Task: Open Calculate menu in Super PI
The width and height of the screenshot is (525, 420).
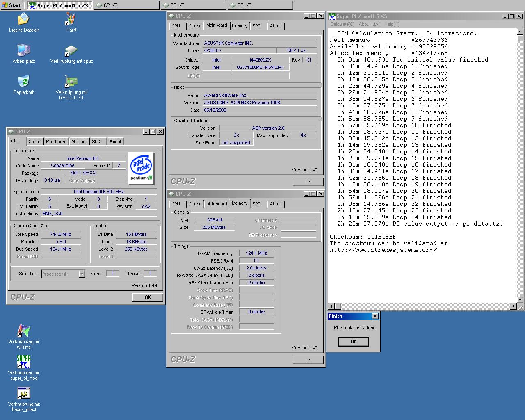Action: click(342, 24)
